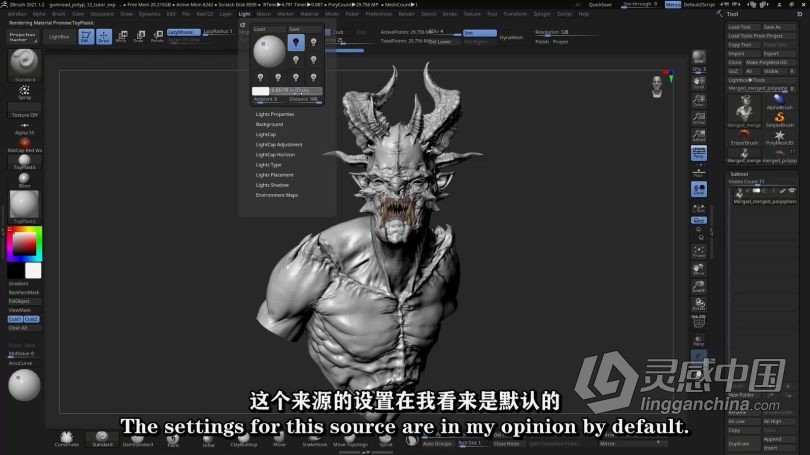
Task: Click the Zoom canvas icon on right shelf
Action: pos(699,100)
